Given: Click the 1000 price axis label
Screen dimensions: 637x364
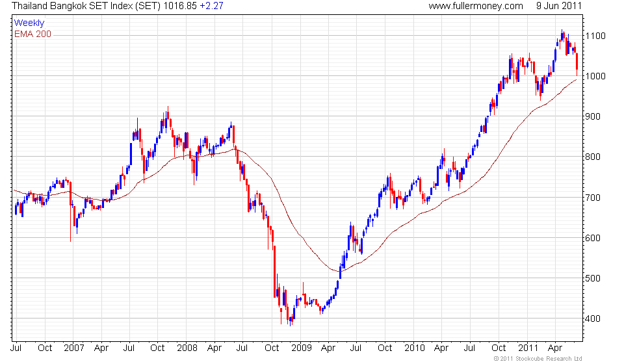Looking at the screenshot, I should [x=595, y=76].
